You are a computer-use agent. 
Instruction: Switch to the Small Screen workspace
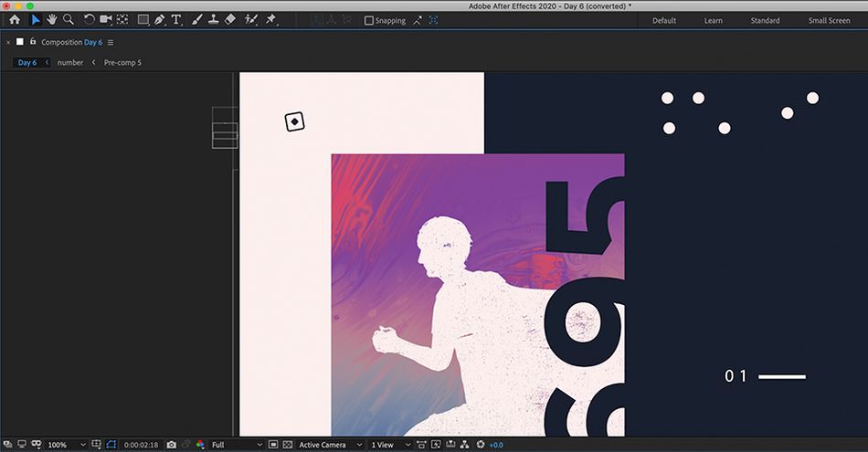tap(830, 20)
